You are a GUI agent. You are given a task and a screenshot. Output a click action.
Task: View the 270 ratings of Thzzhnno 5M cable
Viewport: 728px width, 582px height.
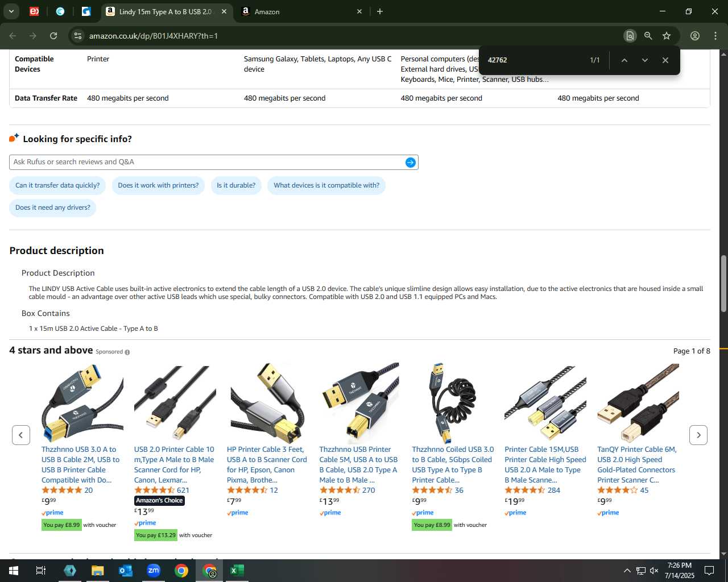(x=369, y=490)
